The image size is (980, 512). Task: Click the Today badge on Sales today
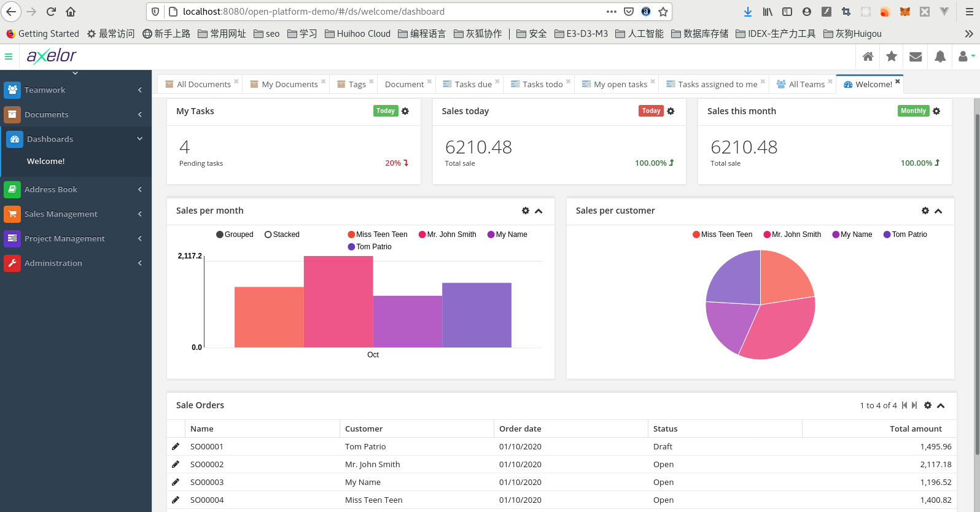pyautogui.click(x=651, y=111)
